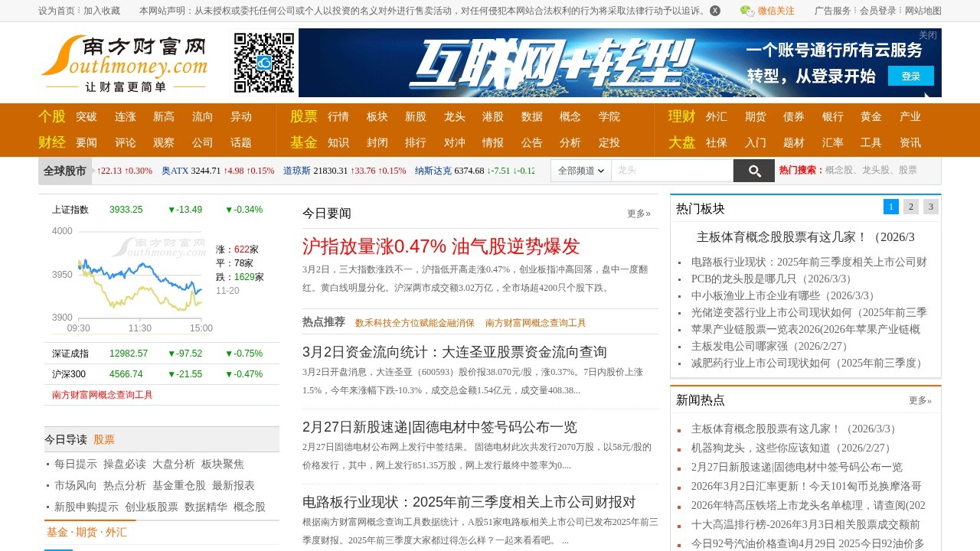Screen dimensions: 980x551
Task: Select the 基金 navigation tab
Action: 302,142
